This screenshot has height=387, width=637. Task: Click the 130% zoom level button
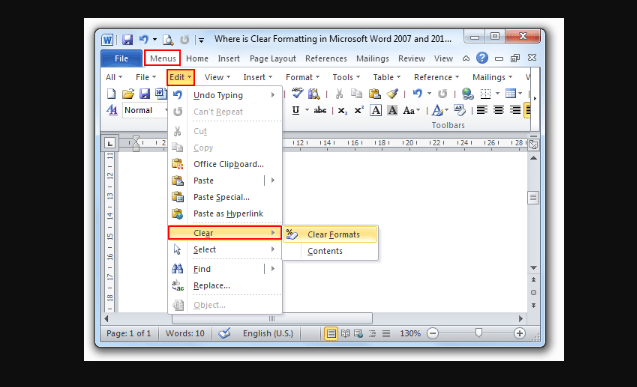pos(410,333)
